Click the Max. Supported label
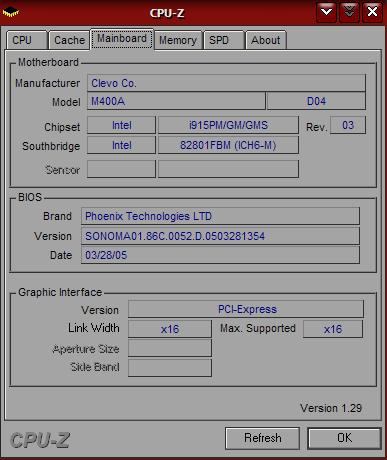Image resolution: width=387 pixels, height=460 pixels. tap(258, 328)
